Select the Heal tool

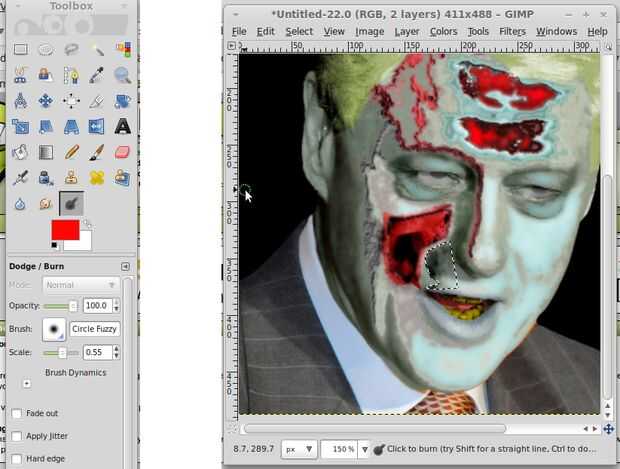tap(97, 178)
